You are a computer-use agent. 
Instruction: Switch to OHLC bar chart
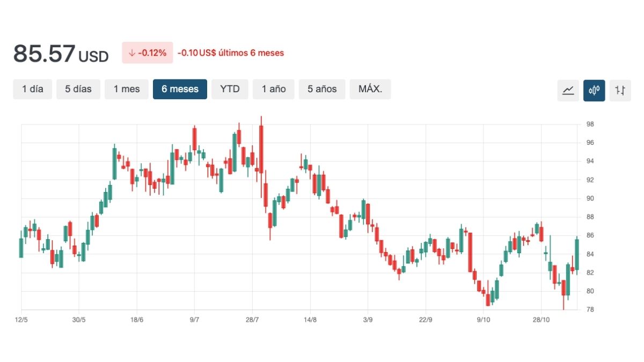coord(620,90)
